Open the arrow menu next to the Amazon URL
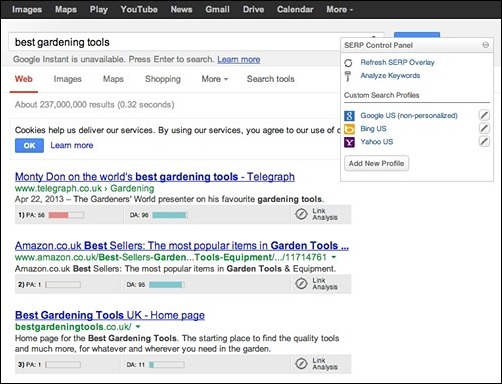 pyautogui.click(x=334, y=257)
